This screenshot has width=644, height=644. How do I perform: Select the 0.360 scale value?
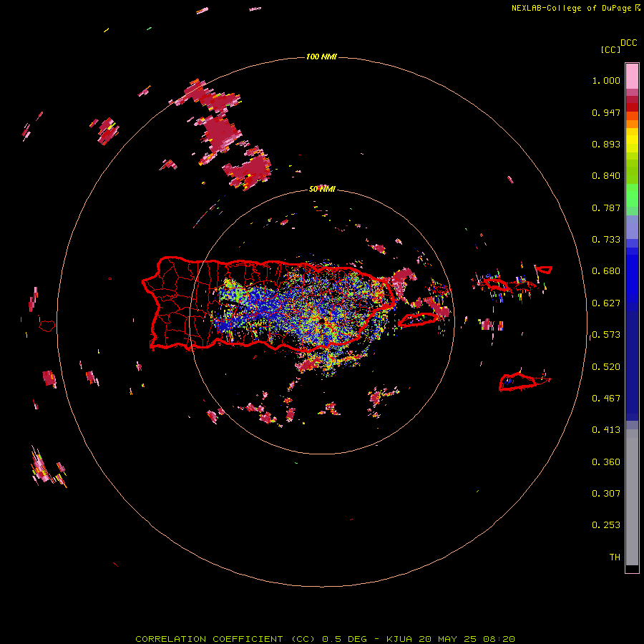(x=606, y=462)
